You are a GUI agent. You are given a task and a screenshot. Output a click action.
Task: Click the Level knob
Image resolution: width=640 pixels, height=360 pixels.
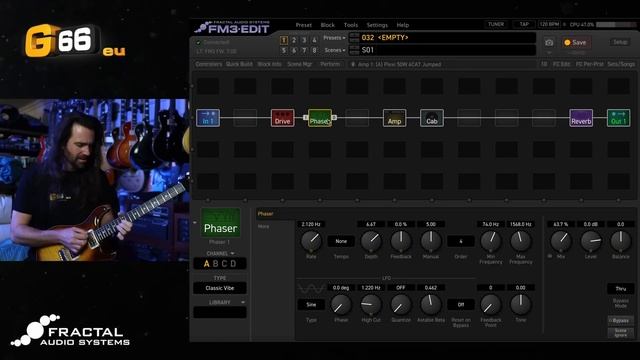[591, 241]
